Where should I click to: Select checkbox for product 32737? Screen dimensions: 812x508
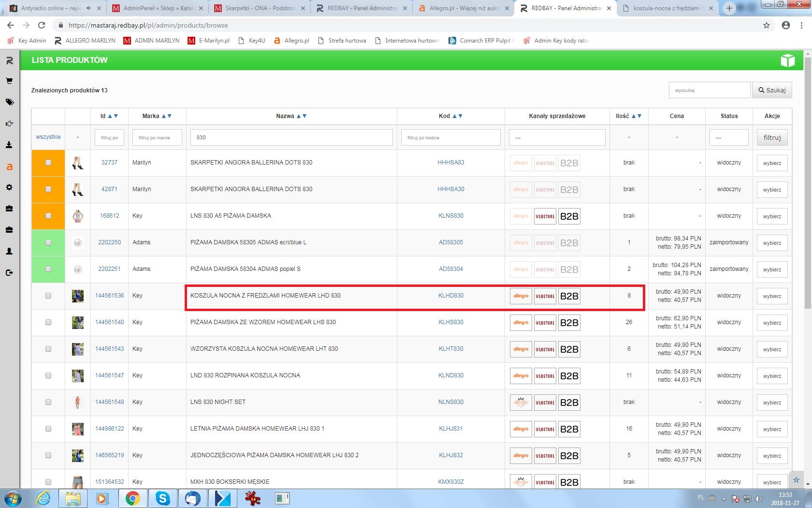point(48,163)
